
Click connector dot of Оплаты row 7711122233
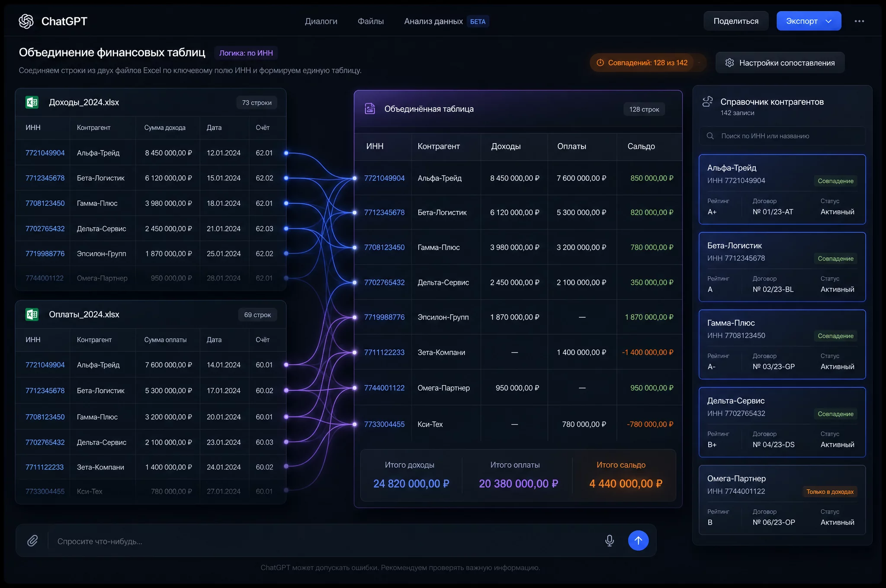(x=286, y=467)
